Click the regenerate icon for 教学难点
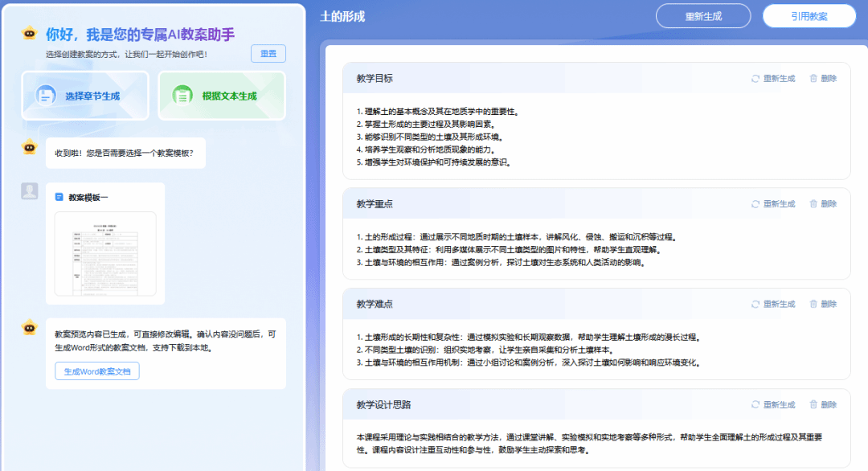868x471 pixels. (755, 304)
